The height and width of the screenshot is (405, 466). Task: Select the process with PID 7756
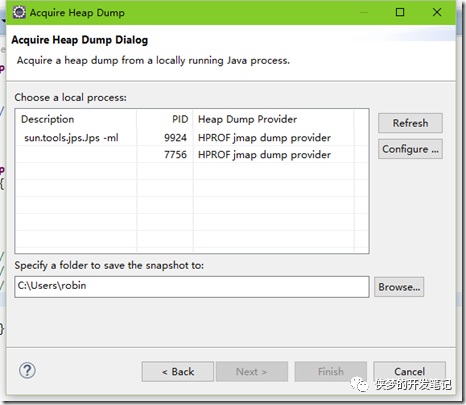192,155
